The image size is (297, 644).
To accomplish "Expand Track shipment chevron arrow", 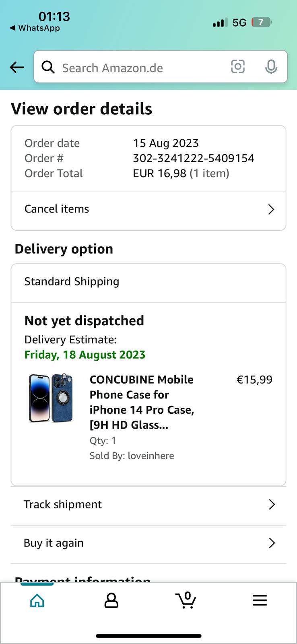I will [x=272, y=504].
